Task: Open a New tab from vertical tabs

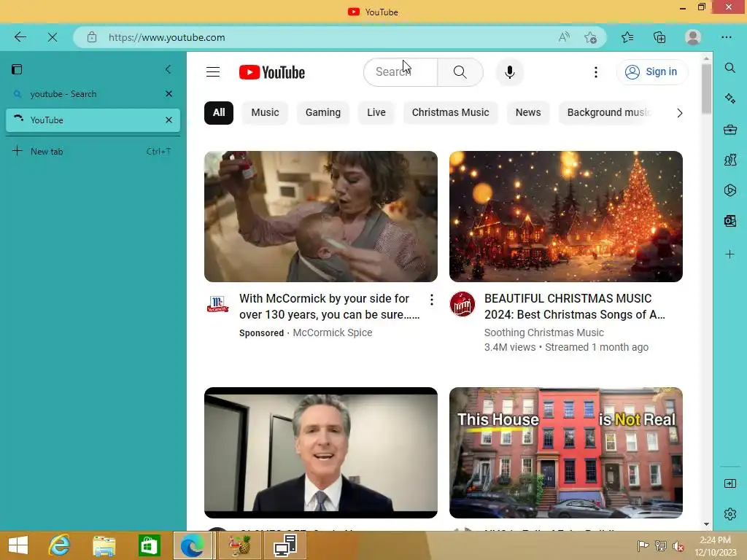Action: click(93, 152)
